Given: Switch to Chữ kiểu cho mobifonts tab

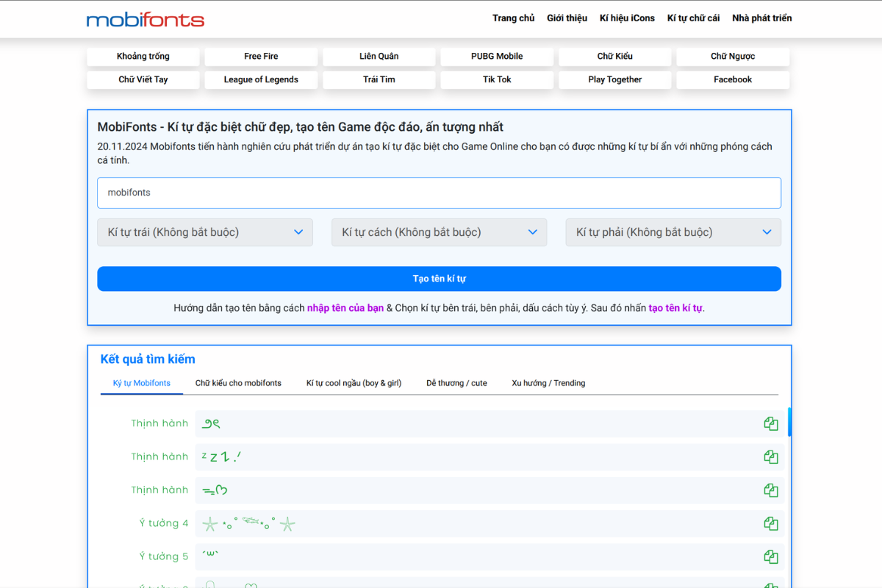Looking at the screenshot, I should [238, 383].
